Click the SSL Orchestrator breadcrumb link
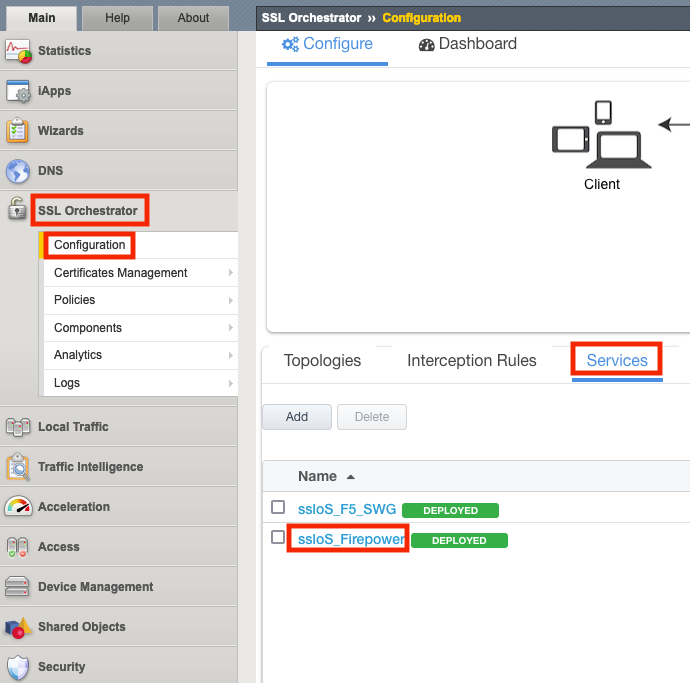This screenshot has height=683, width=690. 311,18
